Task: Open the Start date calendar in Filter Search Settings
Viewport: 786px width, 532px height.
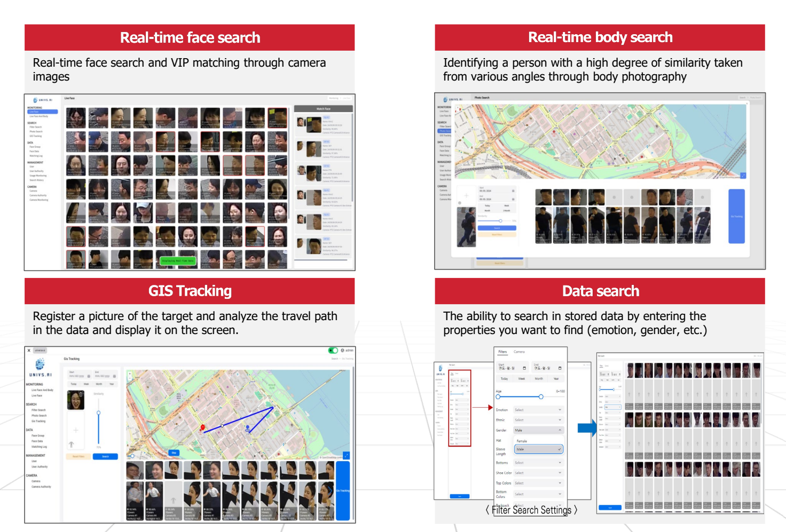Action: pos(524,368)
